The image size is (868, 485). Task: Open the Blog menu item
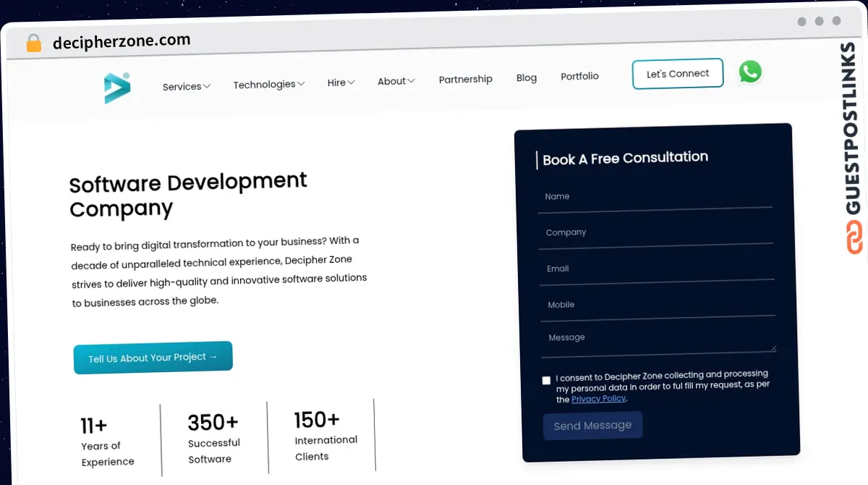point(527,77)
